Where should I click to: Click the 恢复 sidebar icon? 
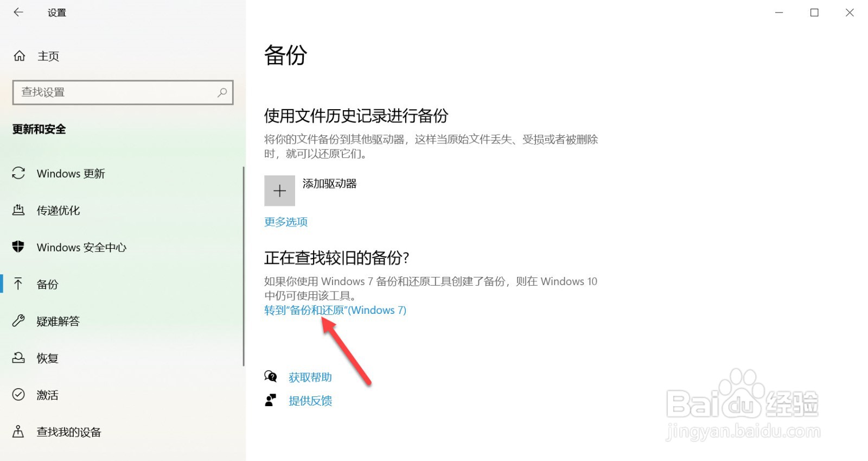pos(18,358)
